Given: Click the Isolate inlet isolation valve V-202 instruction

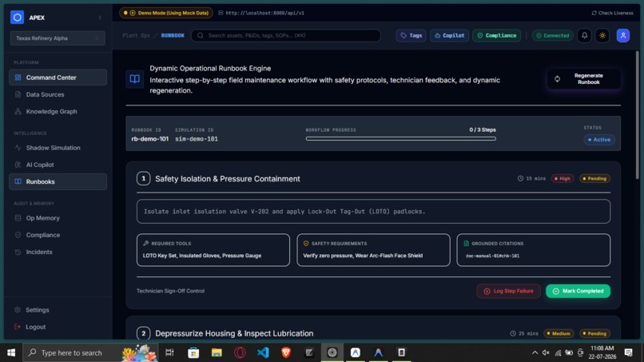Looking at the screenshot, I should 373,211.
